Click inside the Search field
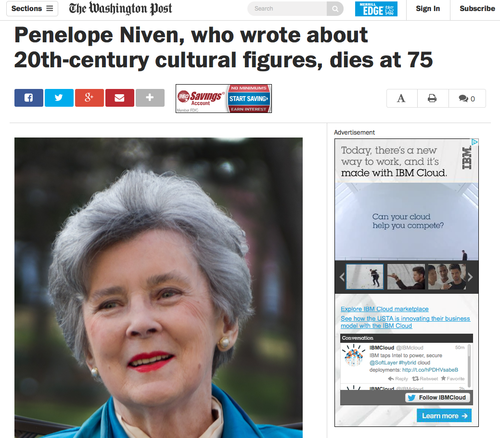The height and width of the screenshot is (438, 500). coord(287,9)
